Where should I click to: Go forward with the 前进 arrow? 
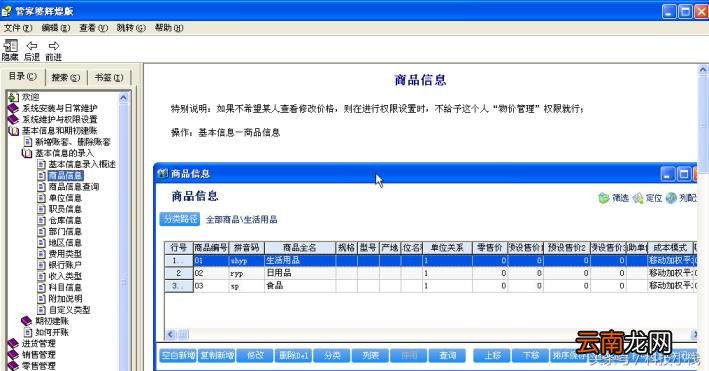(x=54, y=46)
